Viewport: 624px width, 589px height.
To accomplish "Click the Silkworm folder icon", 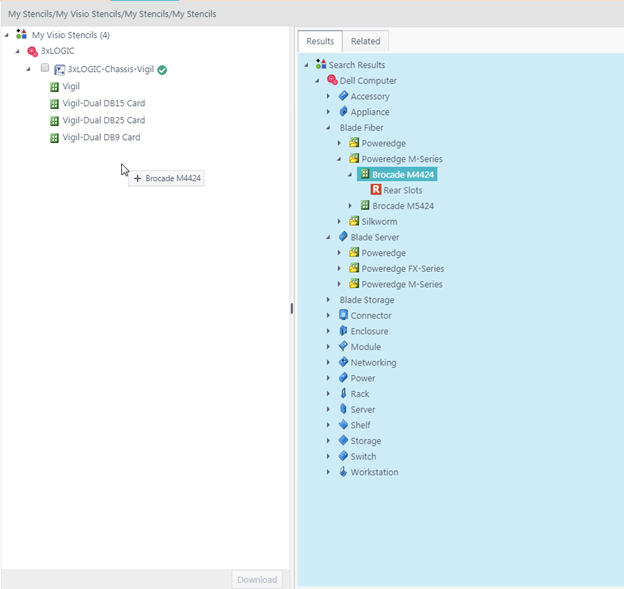I will 354,221.
